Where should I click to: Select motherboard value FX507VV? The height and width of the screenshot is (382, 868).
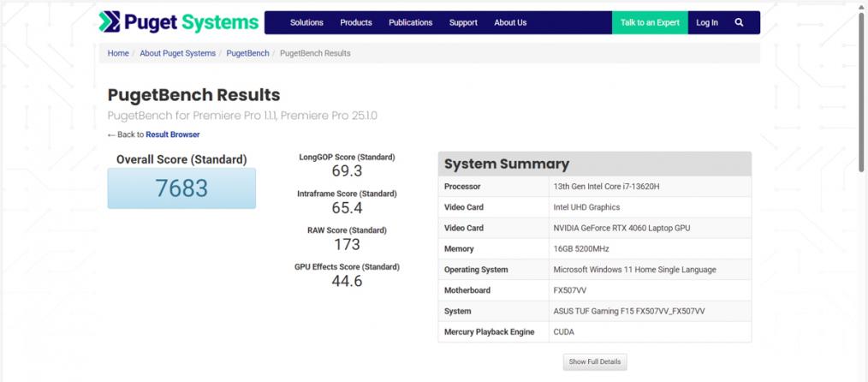[x=569, y=290]
